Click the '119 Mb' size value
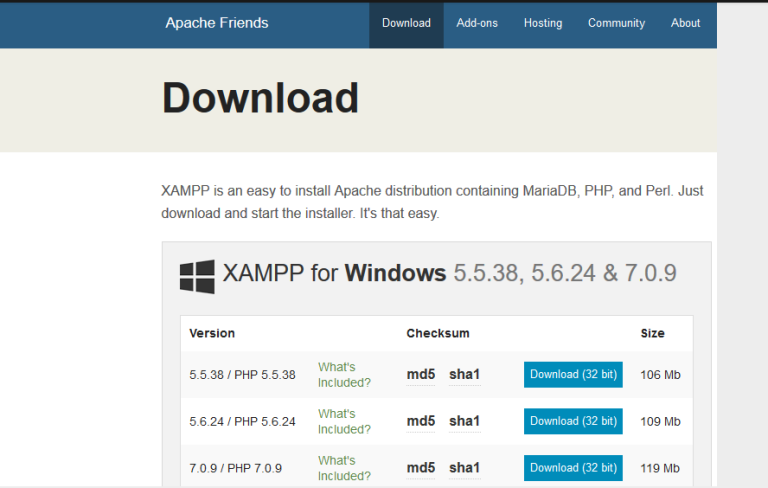Viewport: 768px width, 488px height. [x=660, y=468]
